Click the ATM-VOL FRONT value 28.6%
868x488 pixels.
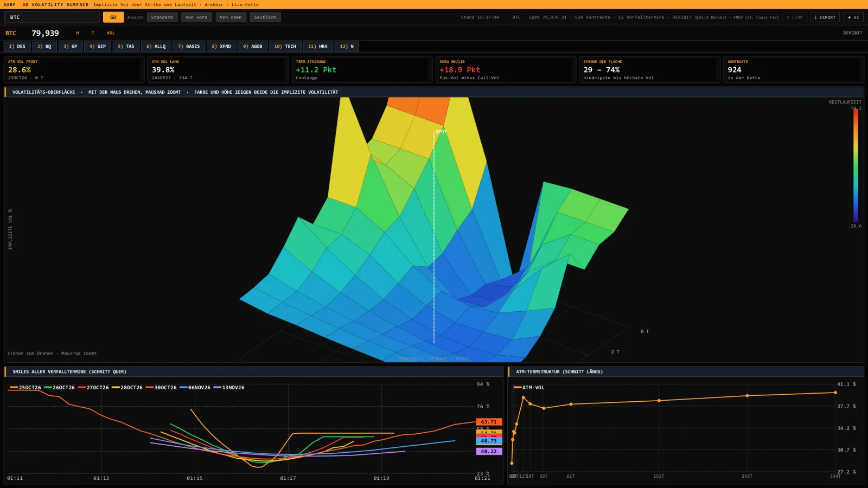(x=20, y=70)
